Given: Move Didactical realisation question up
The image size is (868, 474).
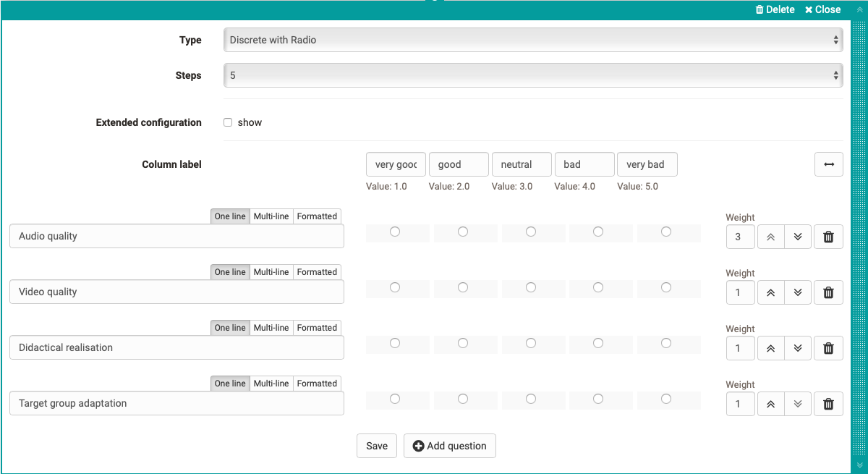Looking at the screenshot, I should click(x=770, y=347).
